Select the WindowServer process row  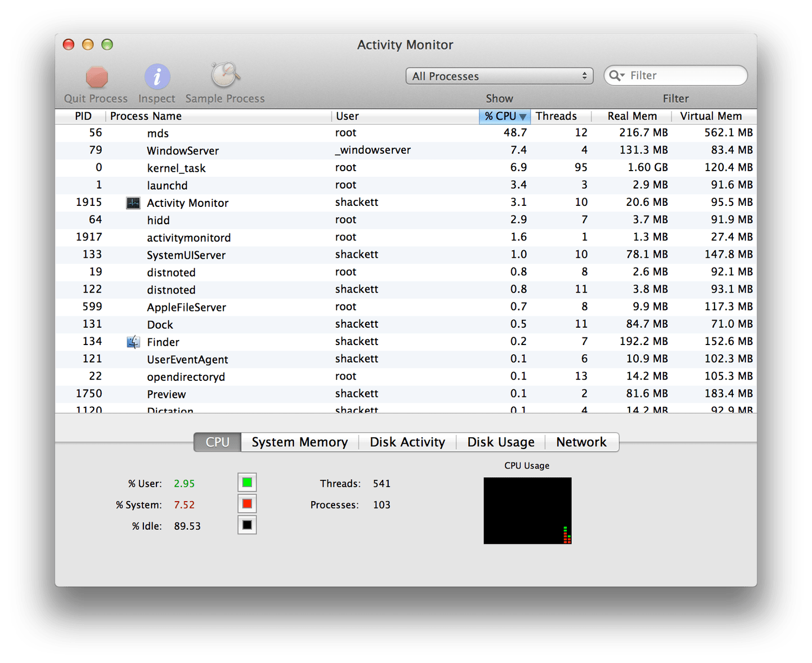(x=406, y=151)
